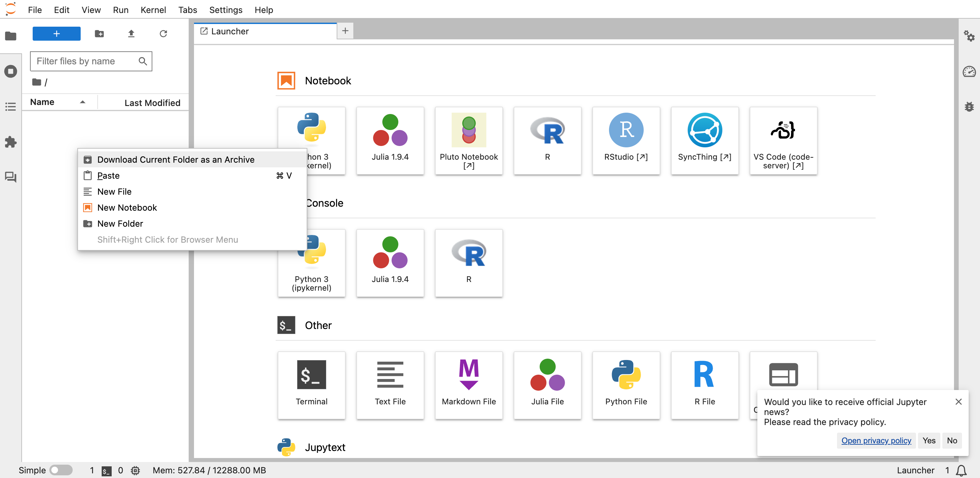Sort files by Name column arrow

(83, 102)
